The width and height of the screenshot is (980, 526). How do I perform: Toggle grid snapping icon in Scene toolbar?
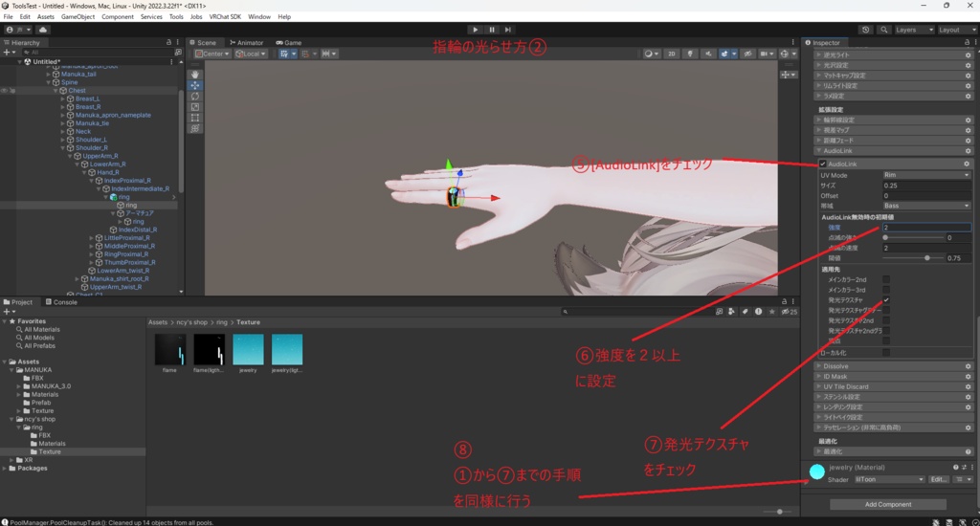(x=307, y=54)
